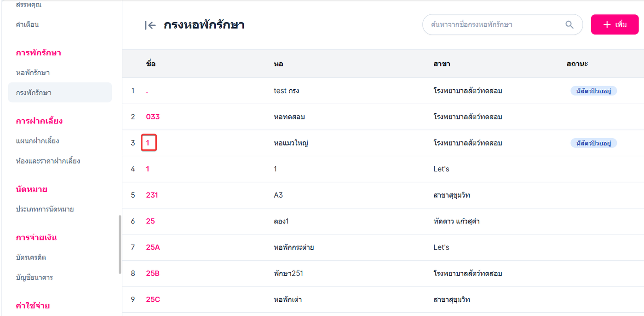Screen dimensions: 644x316
Task: Select กรงพักรักษา sidebar item
Action: [x=34, y=93]
